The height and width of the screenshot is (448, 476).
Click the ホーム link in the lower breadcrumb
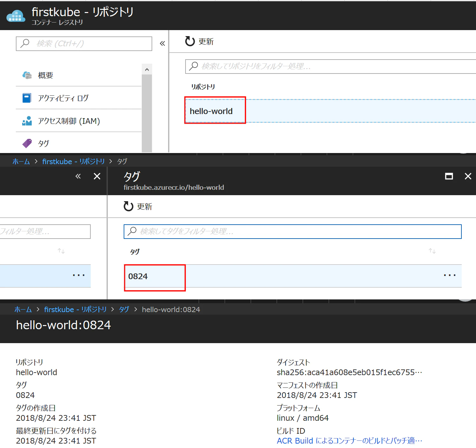point(23,310)
